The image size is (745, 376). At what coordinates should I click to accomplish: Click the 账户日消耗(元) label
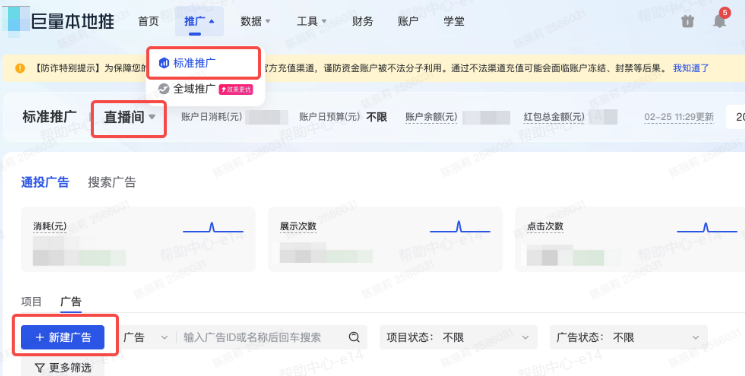(211, 117)
